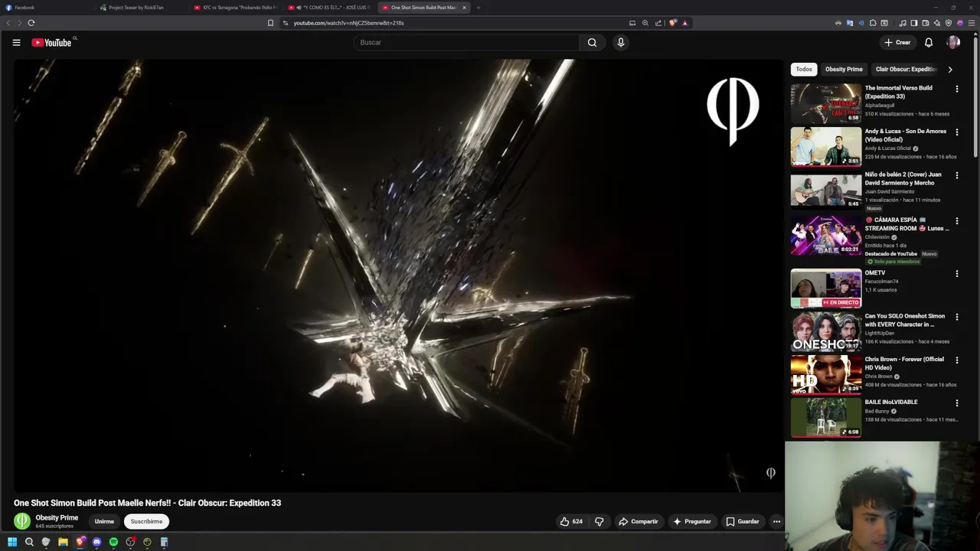This screenshot has width=980, height=551.
Task: Click the Unirme button
Action: click(104, 521)
